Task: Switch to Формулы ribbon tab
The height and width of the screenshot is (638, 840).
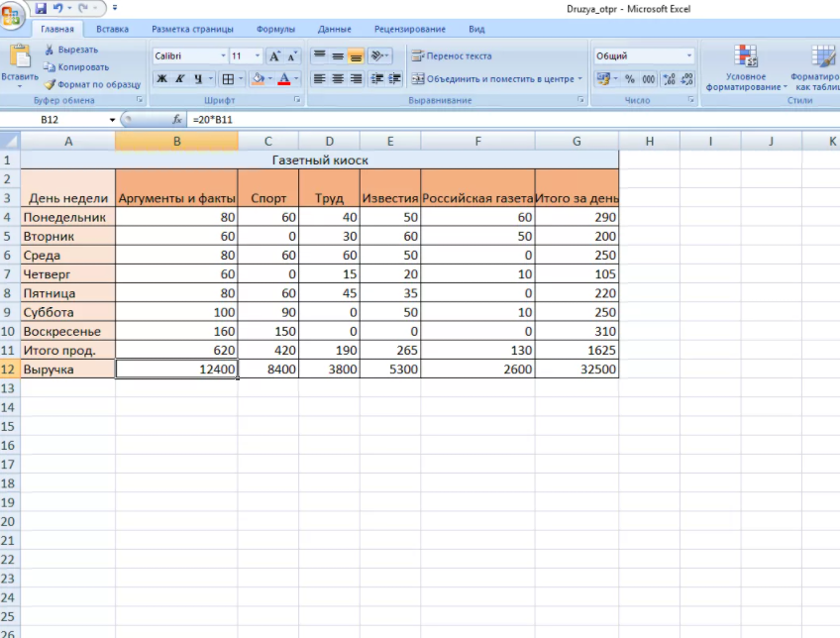Action: click(275, 29)
